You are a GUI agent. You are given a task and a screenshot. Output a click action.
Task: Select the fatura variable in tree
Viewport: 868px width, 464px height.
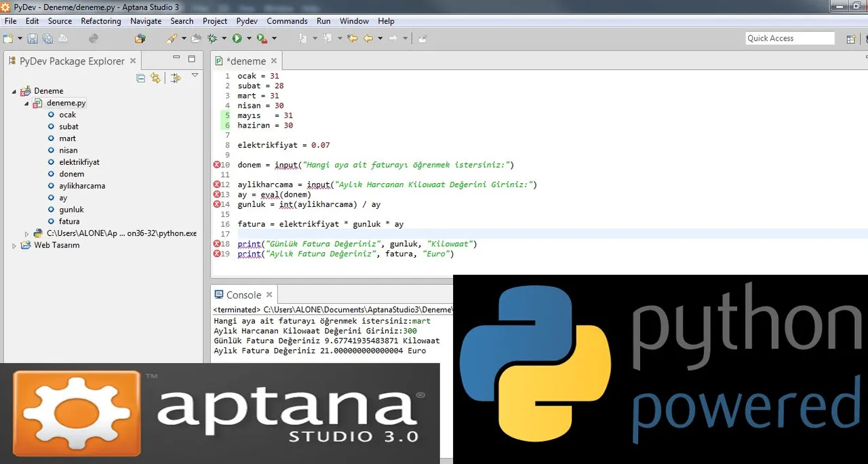[x=69, y=221]
